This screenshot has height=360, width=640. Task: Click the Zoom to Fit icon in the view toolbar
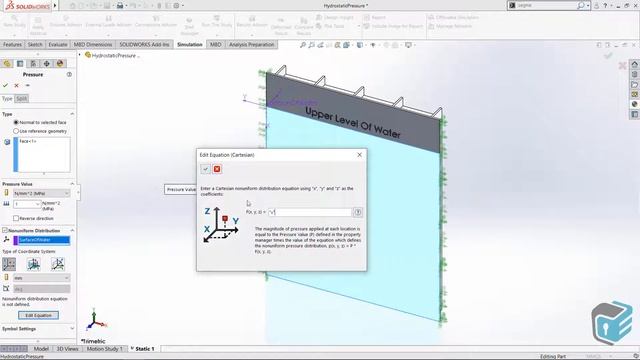303,45
